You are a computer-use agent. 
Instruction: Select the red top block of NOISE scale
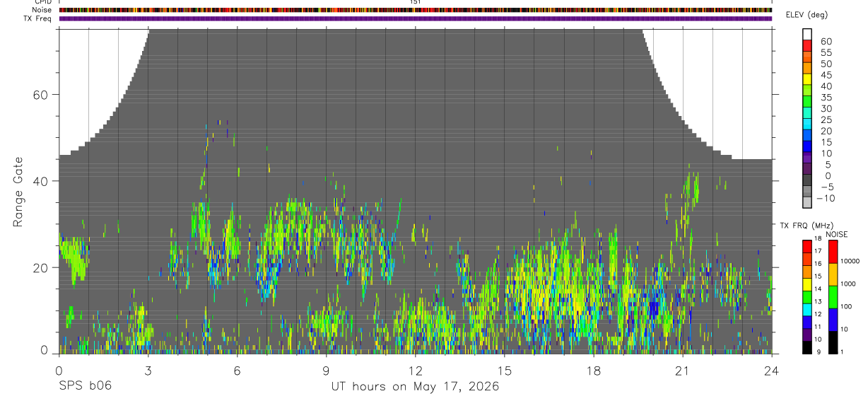(x=833, y=252)
